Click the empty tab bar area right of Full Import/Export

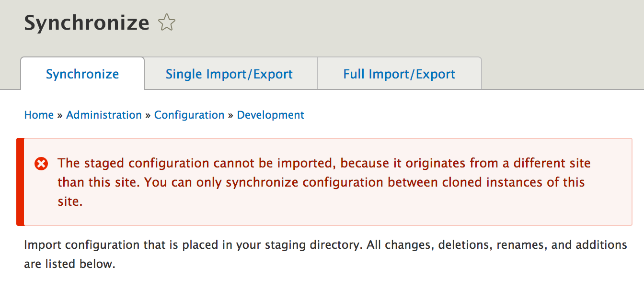coord(563,73)
